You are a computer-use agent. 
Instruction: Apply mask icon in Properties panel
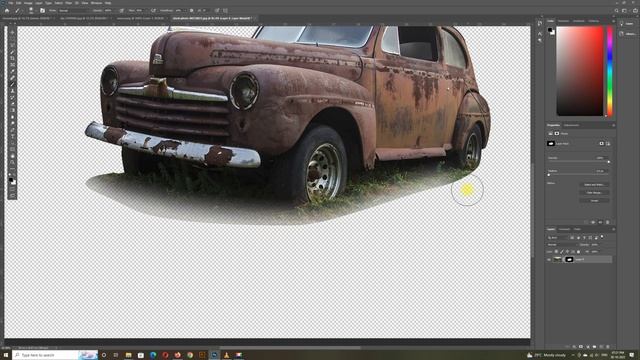(x=593, y=222)
